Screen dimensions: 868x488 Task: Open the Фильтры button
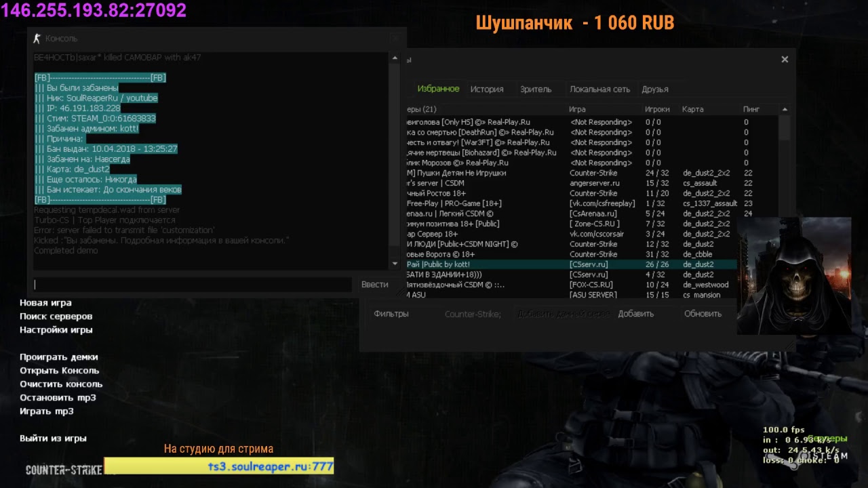tap(391, 314)
